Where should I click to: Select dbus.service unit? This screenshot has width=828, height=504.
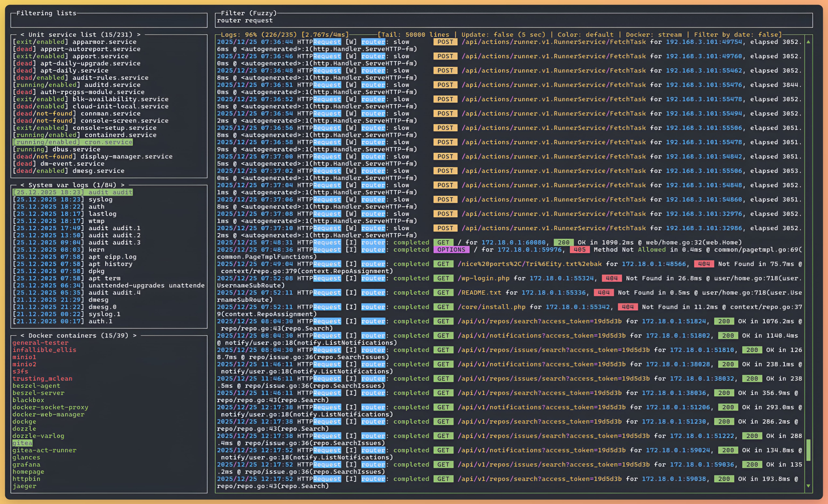coord(56,150)
